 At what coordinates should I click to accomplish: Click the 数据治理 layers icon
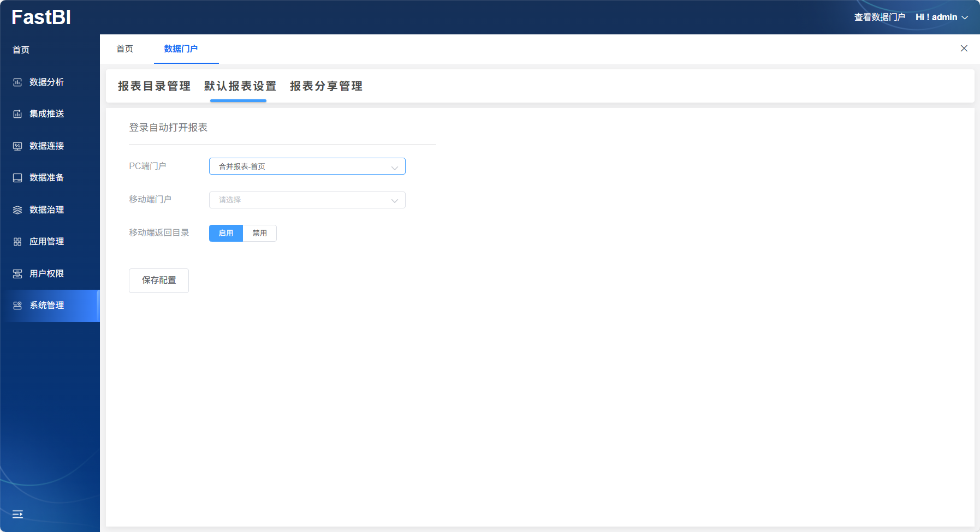(17, 210)
